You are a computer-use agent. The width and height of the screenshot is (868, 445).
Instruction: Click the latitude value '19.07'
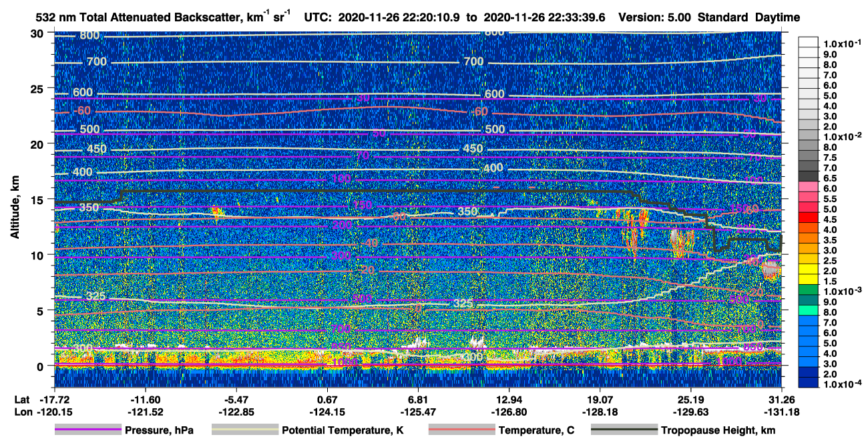click(600, 398)
